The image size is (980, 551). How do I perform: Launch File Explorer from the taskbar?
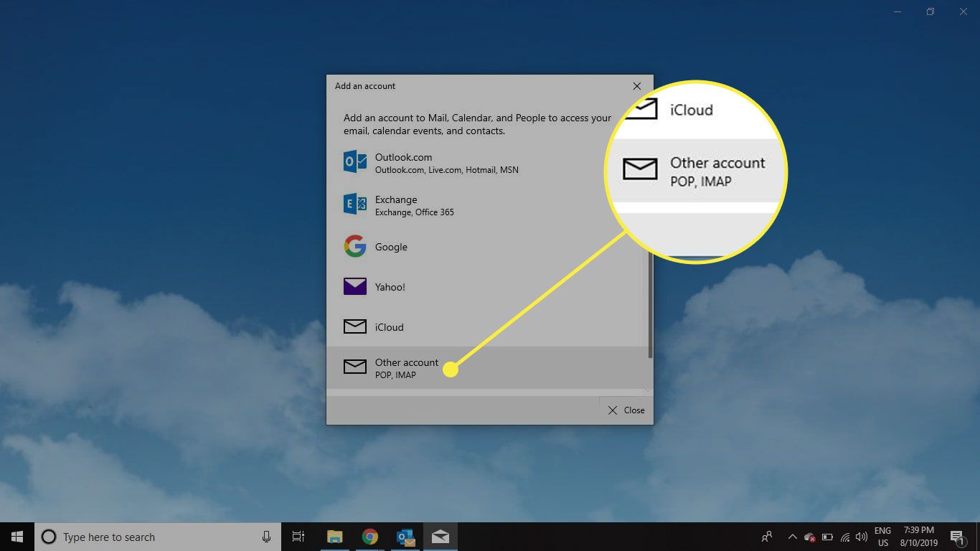pyautogui.click(x=334, y=537)
